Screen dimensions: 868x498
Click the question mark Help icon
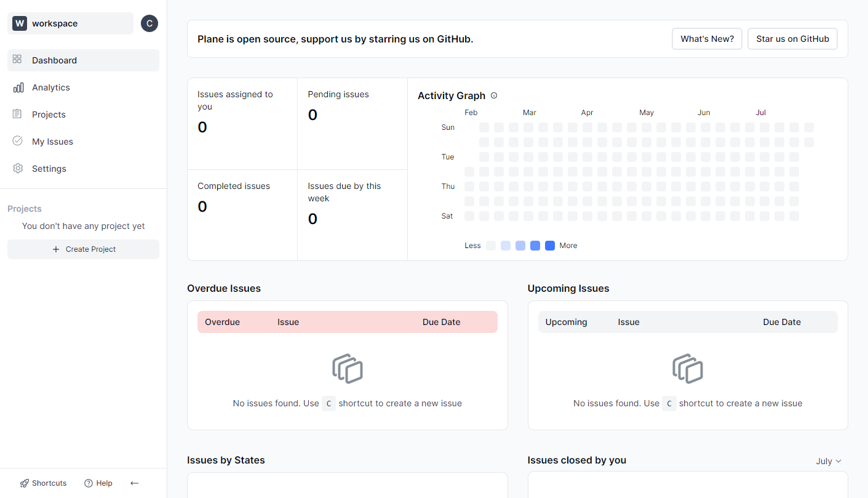[x=89, y=483]
